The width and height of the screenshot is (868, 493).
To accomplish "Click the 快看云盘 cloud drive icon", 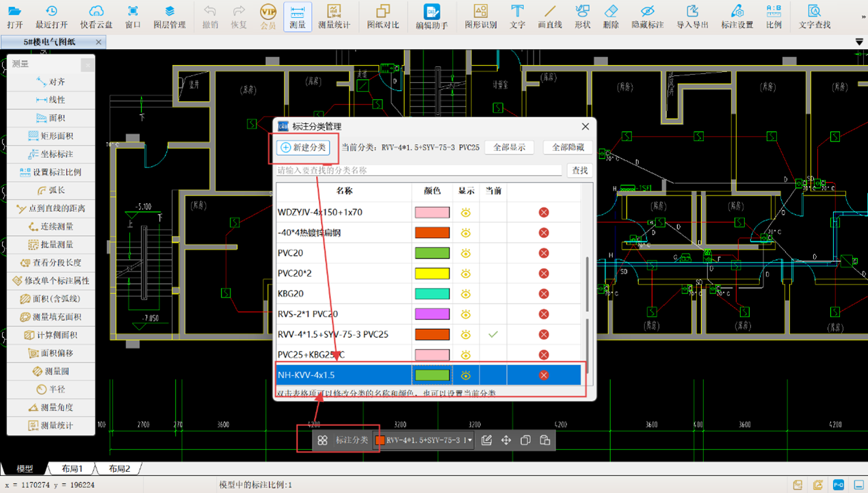I will (x=96, y=16).
